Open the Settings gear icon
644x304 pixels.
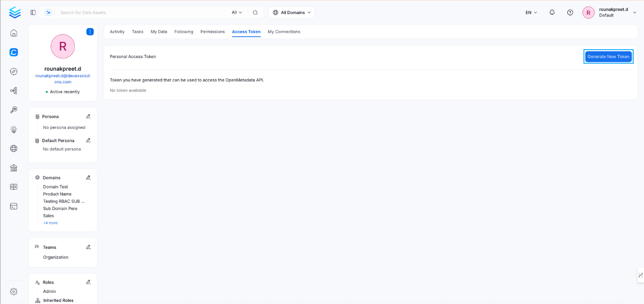coord(14,291)
